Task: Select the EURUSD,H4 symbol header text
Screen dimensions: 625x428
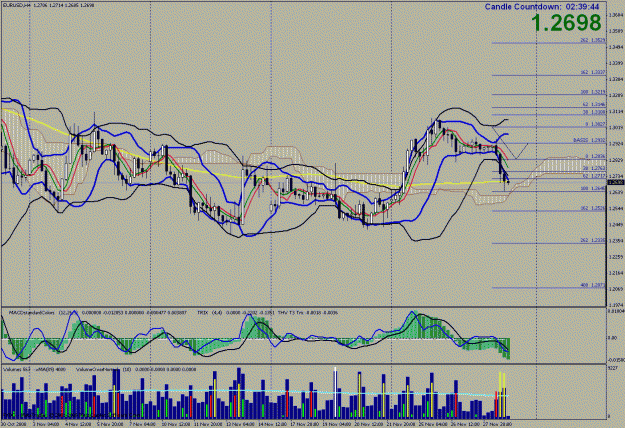Action: (17, 6)
